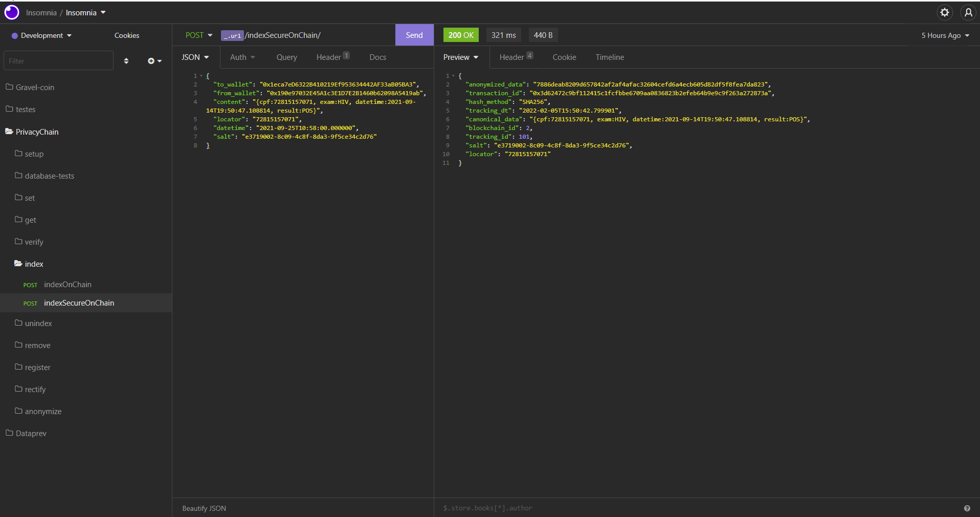Switch to the Query tab
The height and width of the screenshot is (517, 980).
286,57
